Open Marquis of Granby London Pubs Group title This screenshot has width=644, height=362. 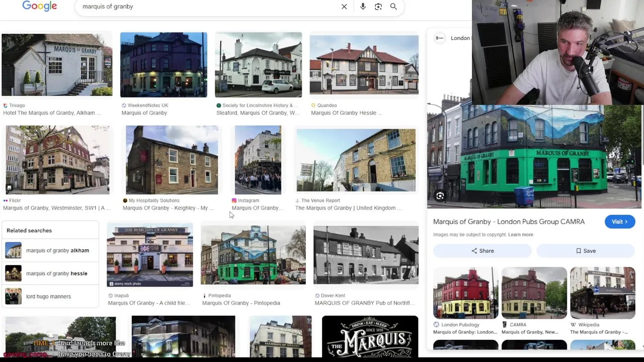(x=509, y=222)
